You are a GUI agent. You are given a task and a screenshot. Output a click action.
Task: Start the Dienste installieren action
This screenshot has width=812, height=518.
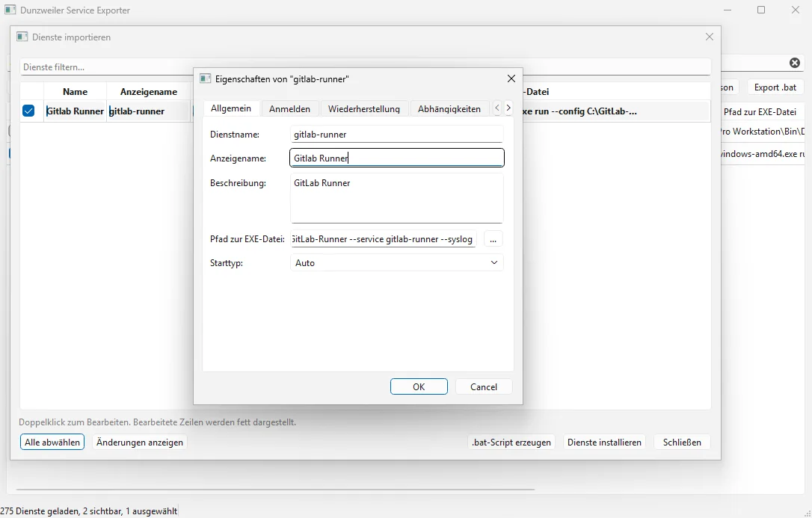[x=604, y=442]
